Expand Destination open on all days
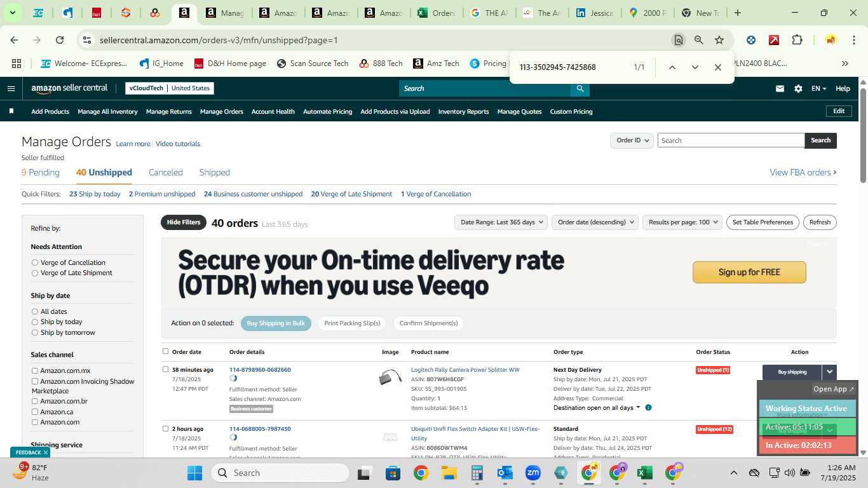 tap(597, 408)
